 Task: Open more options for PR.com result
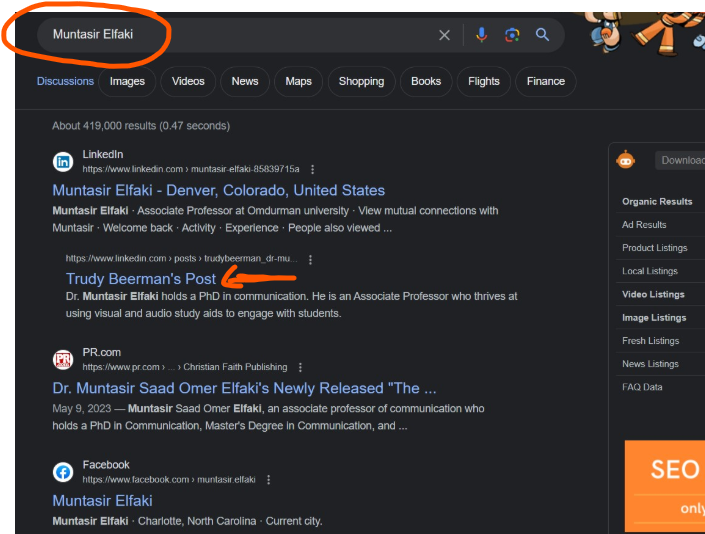tap(300, 367)
